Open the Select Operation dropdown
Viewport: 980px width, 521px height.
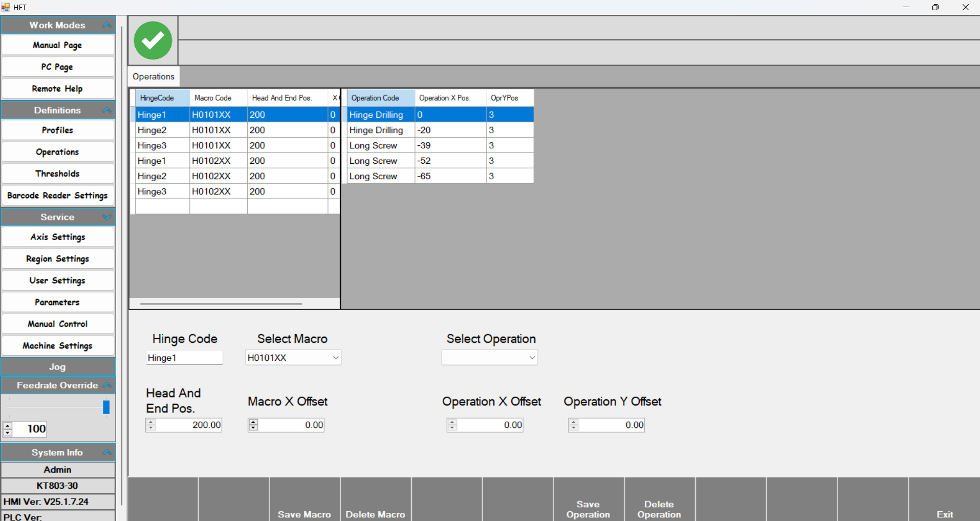pyautogui.click(x=532, y=358)
